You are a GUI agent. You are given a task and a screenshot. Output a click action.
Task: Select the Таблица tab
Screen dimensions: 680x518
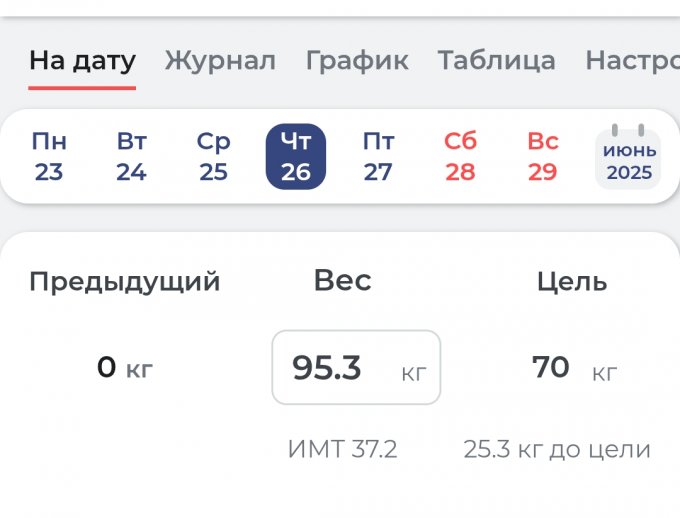496,61
